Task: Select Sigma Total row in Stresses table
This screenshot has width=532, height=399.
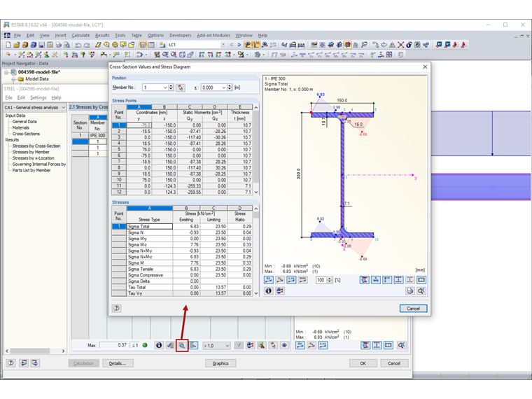Action: (x=149, y=226)
